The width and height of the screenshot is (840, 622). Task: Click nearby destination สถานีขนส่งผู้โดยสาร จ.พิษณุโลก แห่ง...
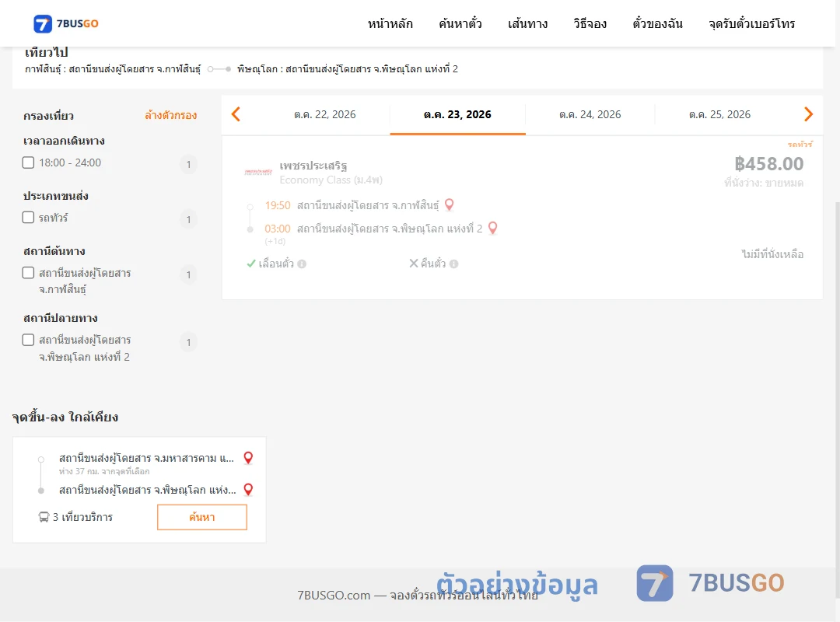[x=147, y=490]
